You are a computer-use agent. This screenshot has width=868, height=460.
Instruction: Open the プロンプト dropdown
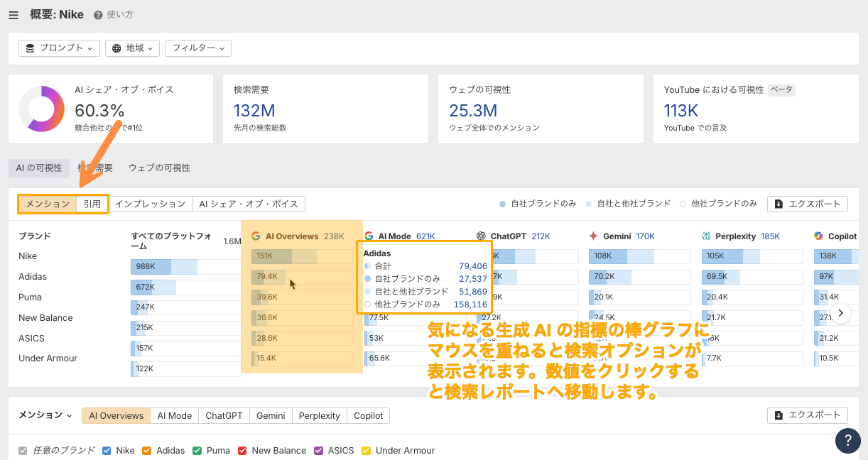pos(59,48)
